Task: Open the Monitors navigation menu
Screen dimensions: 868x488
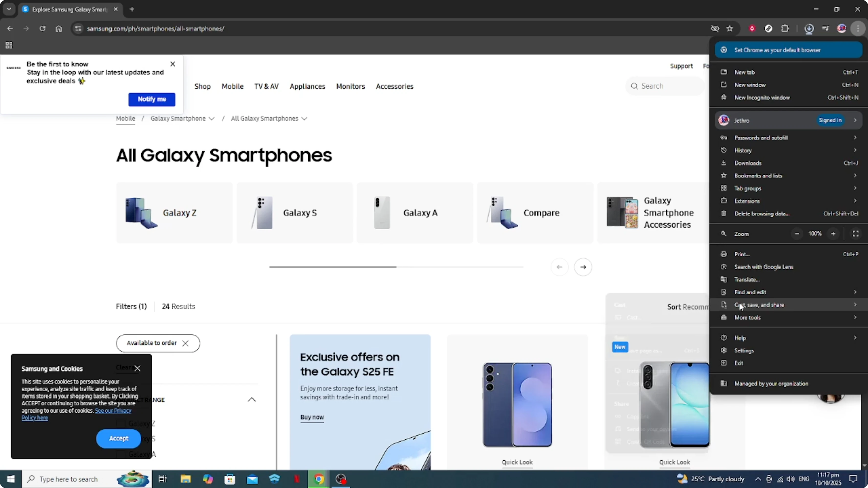Action: [350, 86]
